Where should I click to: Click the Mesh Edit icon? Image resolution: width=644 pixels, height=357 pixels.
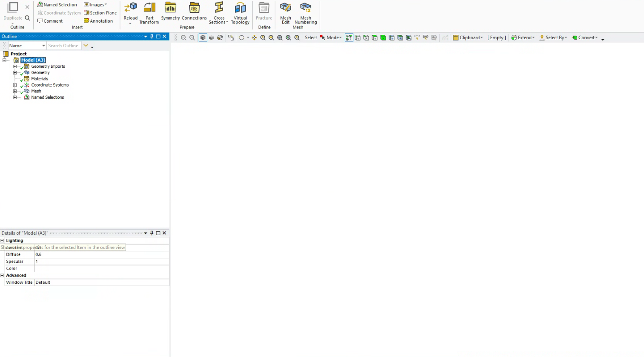286,8
